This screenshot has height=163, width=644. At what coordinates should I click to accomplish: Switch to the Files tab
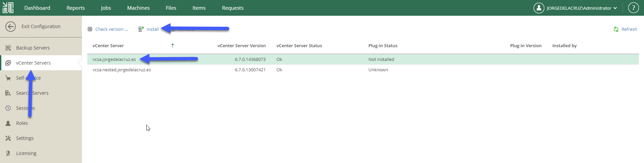[x=171, y=8]
